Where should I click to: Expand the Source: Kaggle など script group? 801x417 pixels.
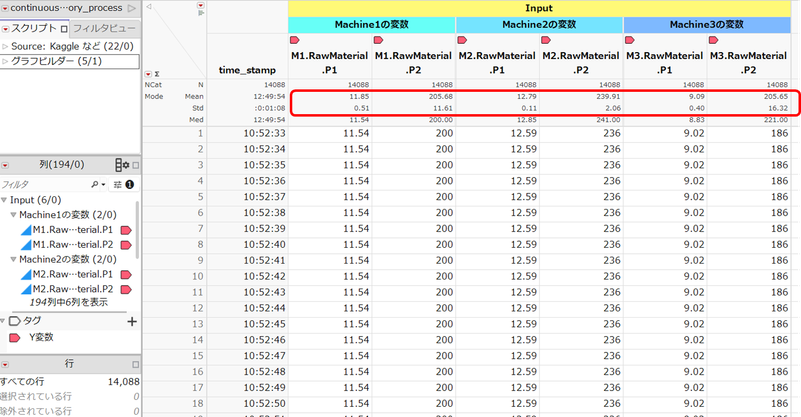click(x=5, y=47)
